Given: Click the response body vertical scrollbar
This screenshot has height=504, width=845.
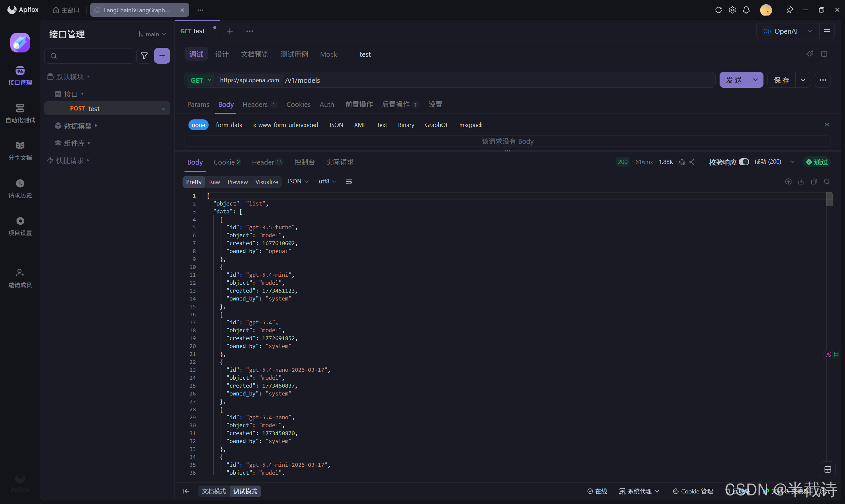Looking at the screenshot, I should [x=829, y=200].
